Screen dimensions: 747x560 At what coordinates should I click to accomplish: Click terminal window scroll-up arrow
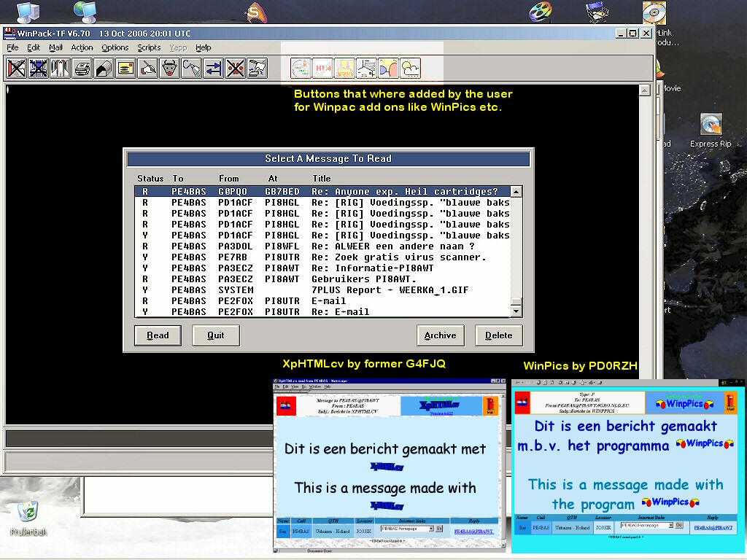[x=644, y=90]
